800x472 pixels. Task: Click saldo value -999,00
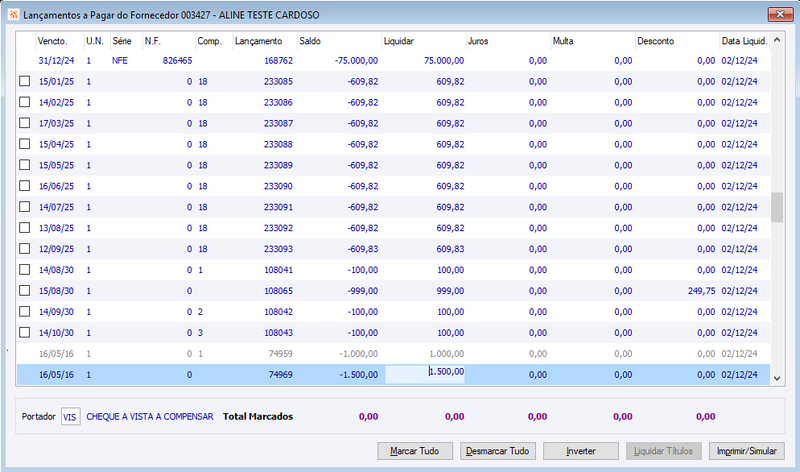pyautogui.click(x=363, y=290)
